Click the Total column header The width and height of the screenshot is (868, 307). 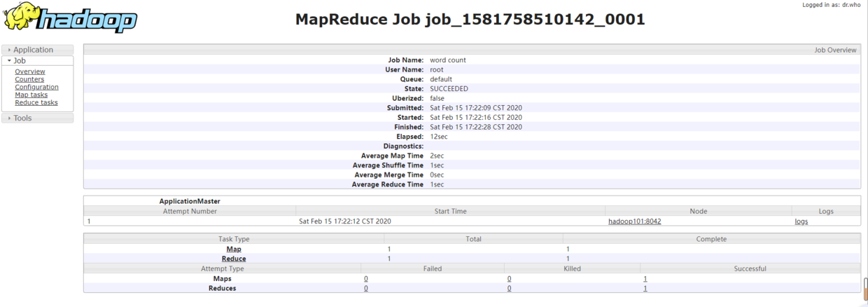coord(473,239)
